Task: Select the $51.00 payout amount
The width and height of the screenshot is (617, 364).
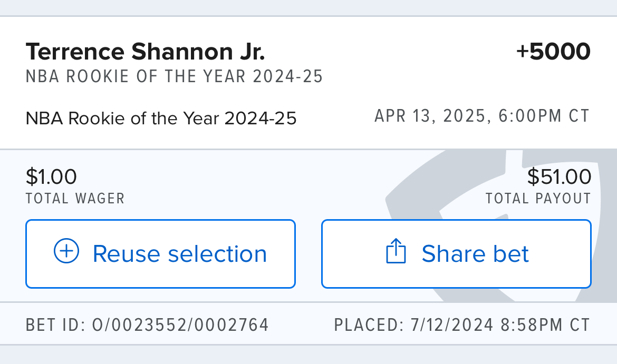Action: (559, 176)
